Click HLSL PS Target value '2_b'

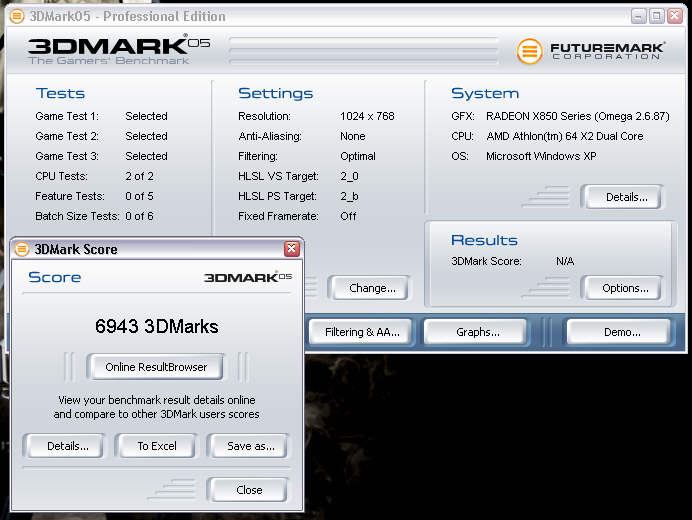(349, 196)
